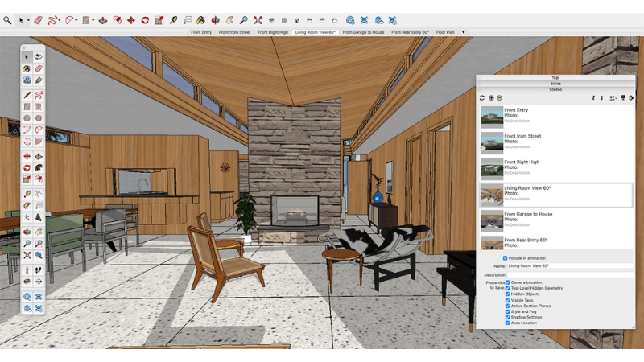644x362 pixels.
Task: Pick the Protractor tool in left palette
Action: 27,205
